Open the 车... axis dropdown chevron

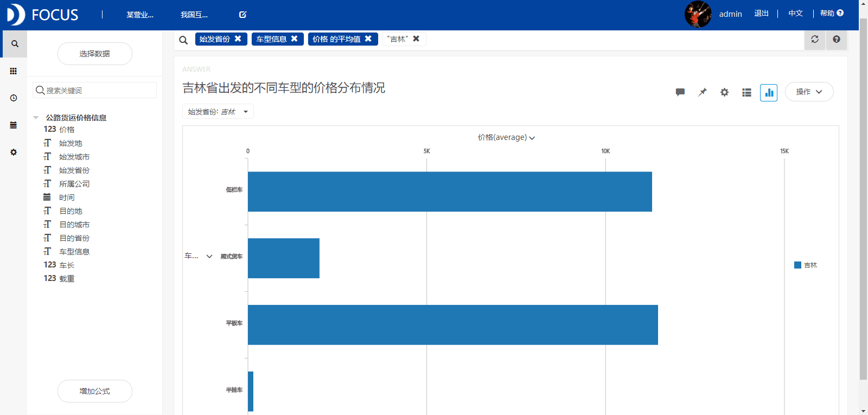pos(209,256)
